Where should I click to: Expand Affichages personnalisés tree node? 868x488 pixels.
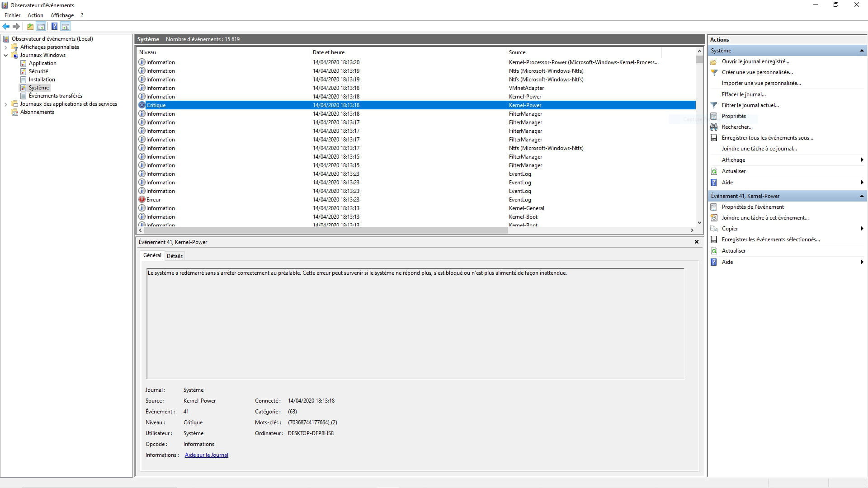click(x=5, y=47)
